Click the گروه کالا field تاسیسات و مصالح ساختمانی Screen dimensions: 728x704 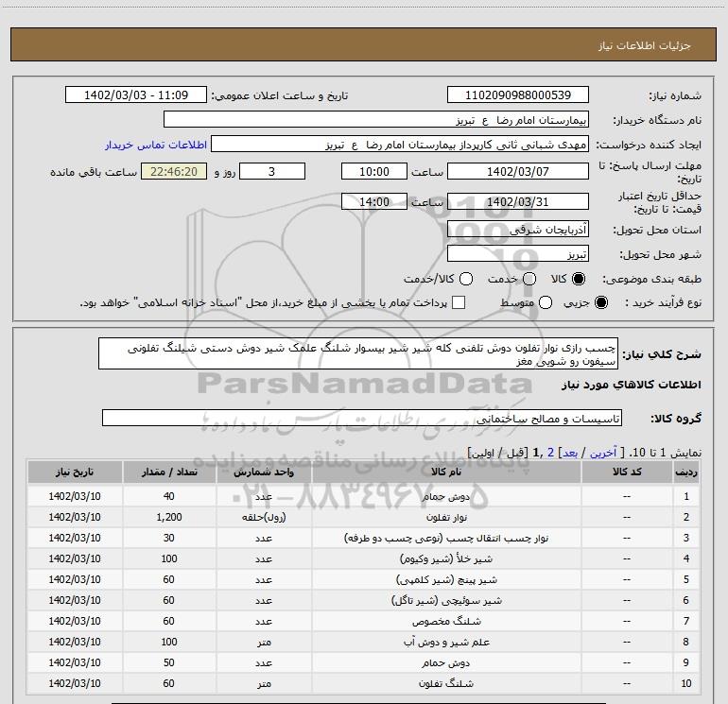(362, 418)
